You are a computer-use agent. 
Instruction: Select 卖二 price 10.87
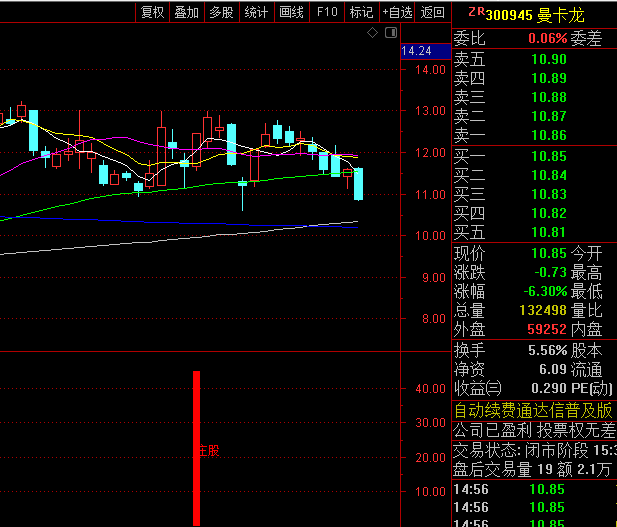549,116
